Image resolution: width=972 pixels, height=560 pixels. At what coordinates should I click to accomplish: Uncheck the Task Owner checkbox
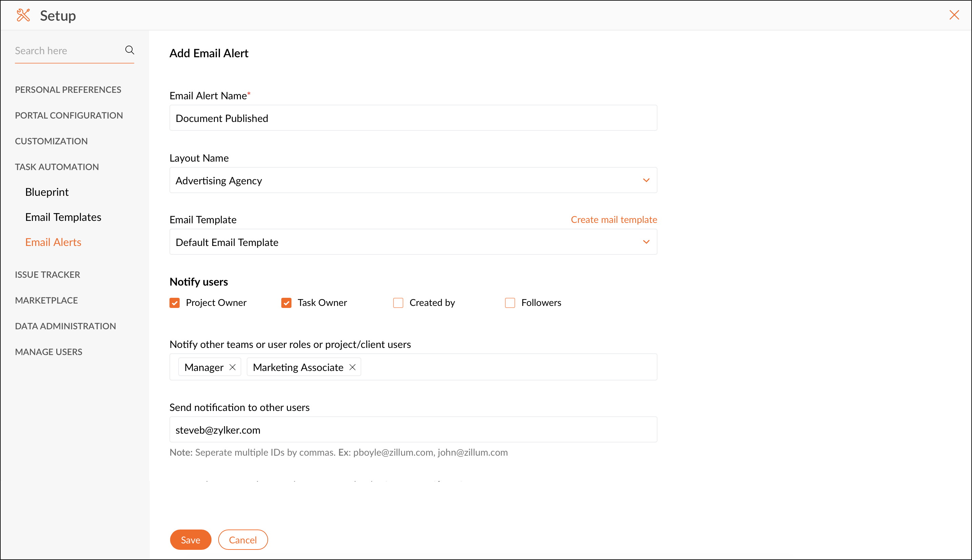[286, 303]
